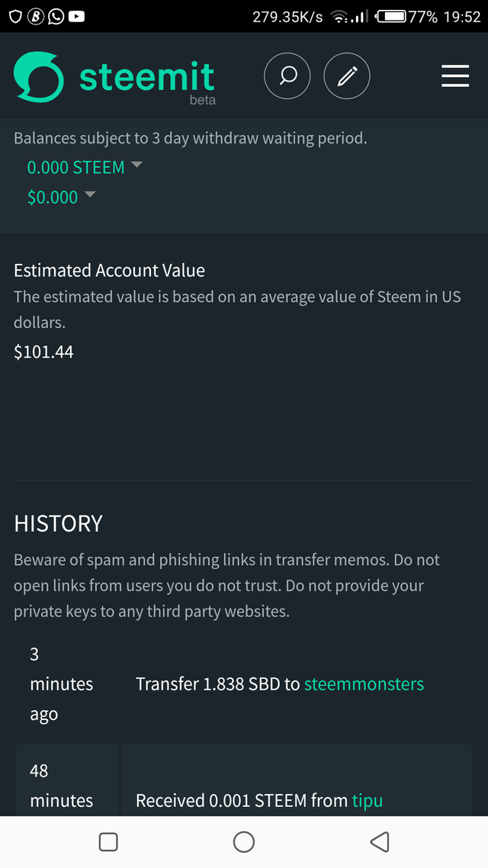Tap the Wi-Fi signal icon in status bar
The image size is (488, 868).
pyautogui.click(x=340, y=17)
